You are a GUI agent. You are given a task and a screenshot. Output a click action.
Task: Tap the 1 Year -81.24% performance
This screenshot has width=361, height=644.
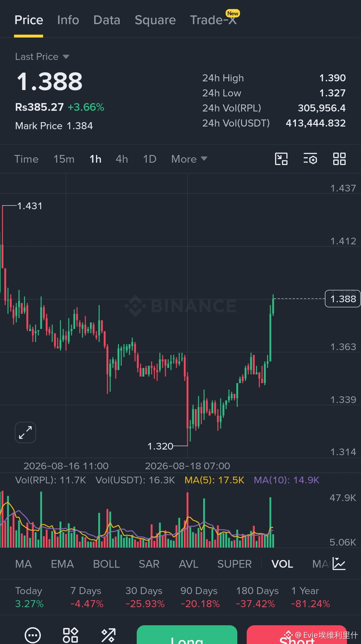click(x=311, y=597)
